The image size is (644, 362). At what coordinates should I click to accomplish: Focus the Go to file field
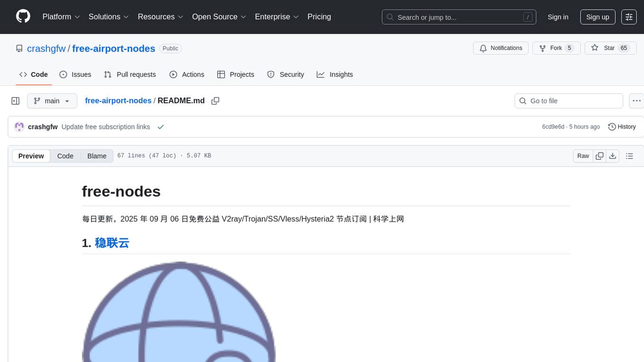(x=569, y=101)
